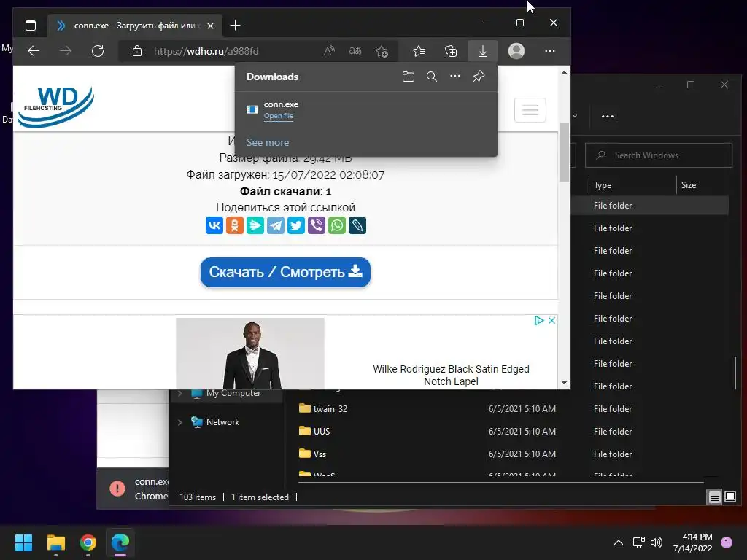Share link via Odnoklassniki icon
Screen dimensions: 747x560
pos(234,225)
